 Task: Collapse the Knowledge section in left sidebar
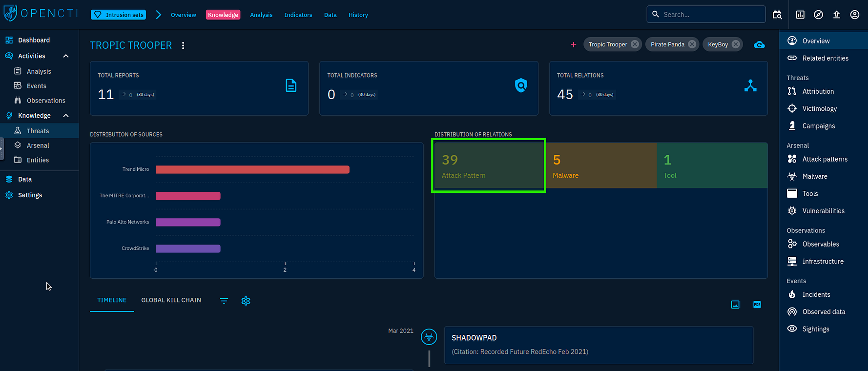coord(66,116)
